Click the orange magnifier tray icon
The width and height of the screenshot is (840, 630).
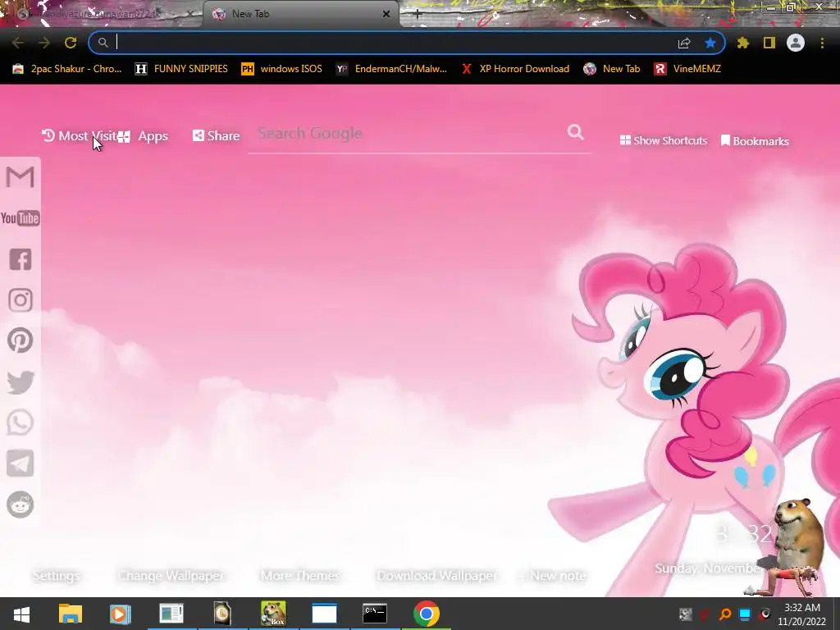click(725, 614)
